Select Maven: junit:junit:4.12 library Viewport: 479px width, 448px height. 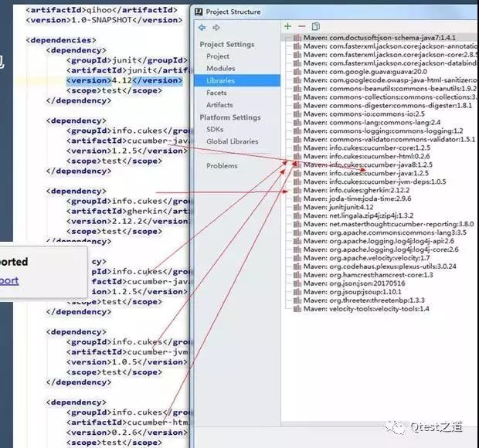click(x=338, y=207)
